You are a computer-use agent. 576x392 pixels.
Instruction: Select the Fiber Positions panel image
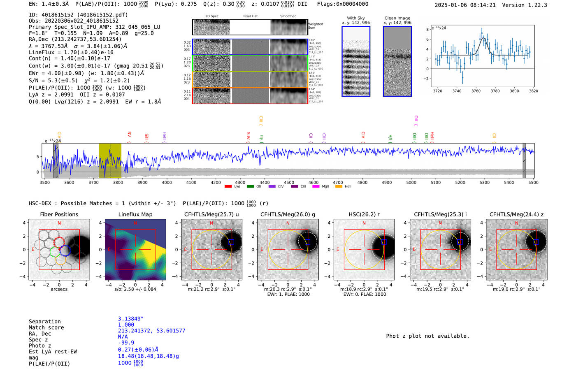[59, 250]
